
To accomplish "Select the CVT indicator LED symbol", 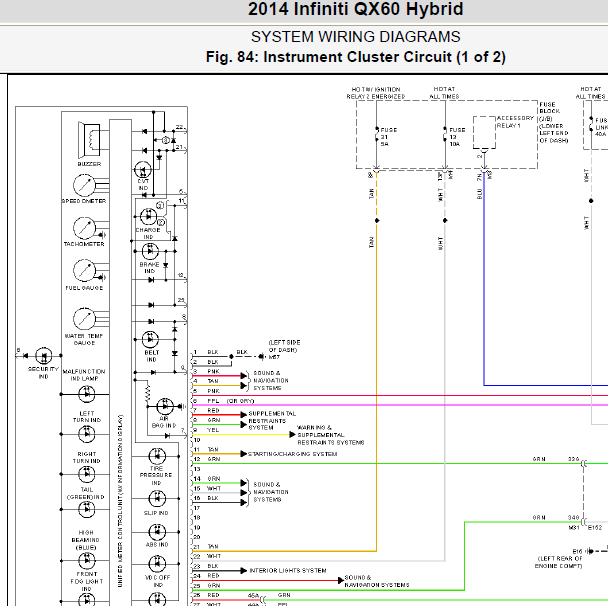I will click(x=143, y=170).
